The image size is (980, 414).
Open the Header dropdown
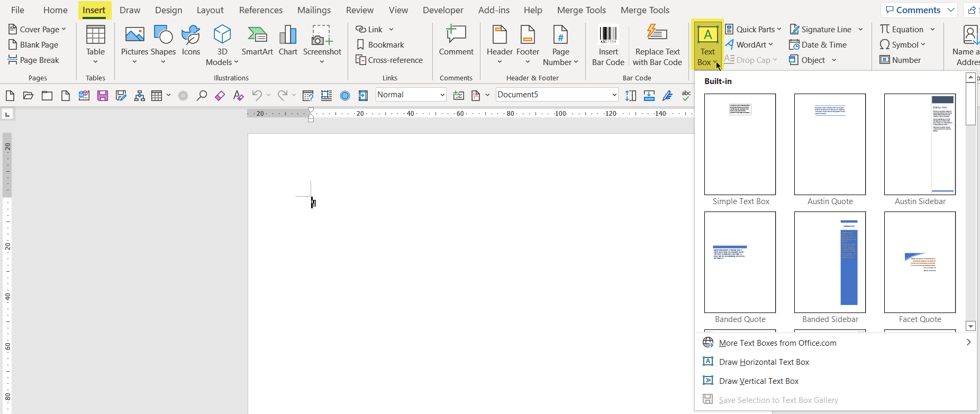500,44
